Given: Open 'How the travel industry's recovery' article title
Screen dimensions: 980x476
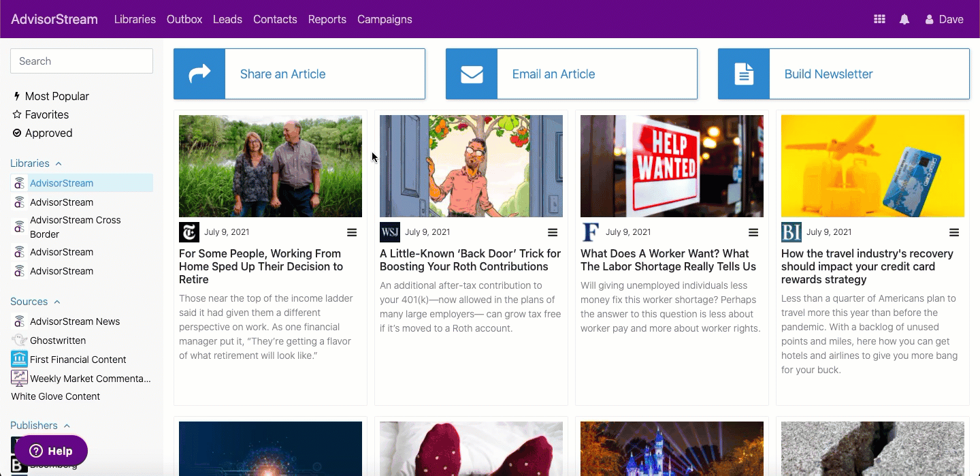Looking at the screenshot, I should point(867,266).
